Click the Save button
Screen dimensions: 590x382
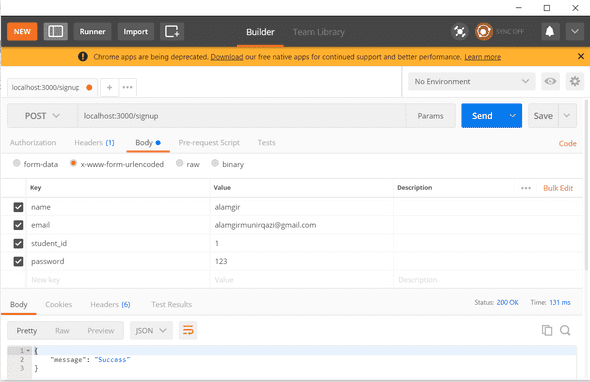[543, 116]
